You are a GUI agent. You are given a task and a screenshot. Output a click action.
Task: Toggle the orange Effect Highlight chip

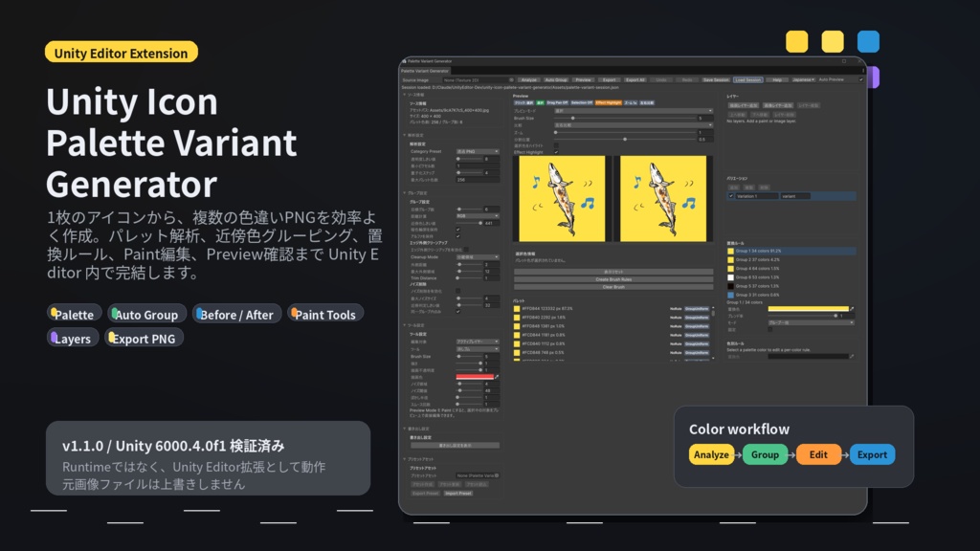click(x=608, y=103)
